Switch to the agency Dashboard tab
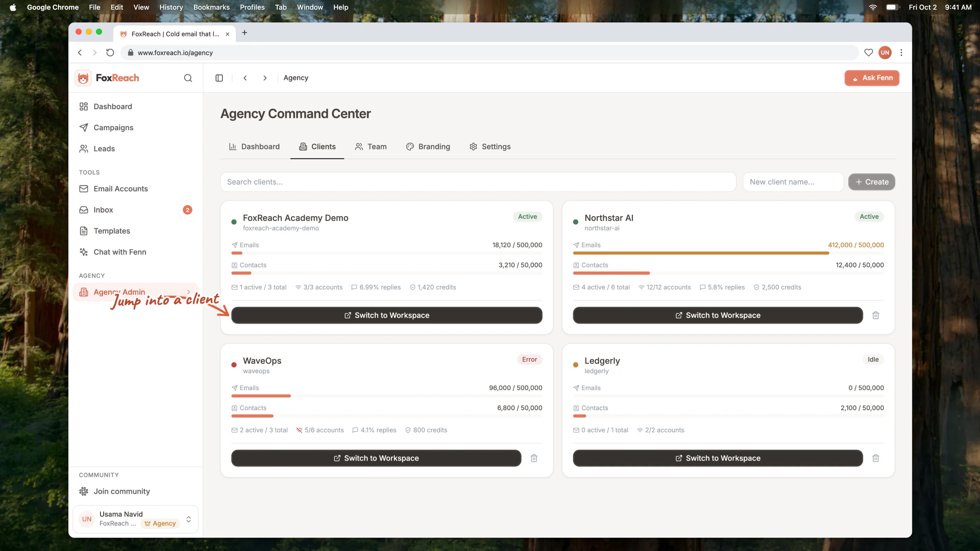 [x=254, y=147]
